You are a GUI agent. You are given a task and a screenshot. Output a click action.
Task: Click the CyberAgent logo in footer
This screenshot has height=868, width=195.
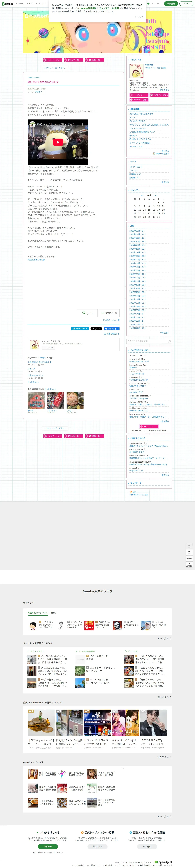click(163, 862)
